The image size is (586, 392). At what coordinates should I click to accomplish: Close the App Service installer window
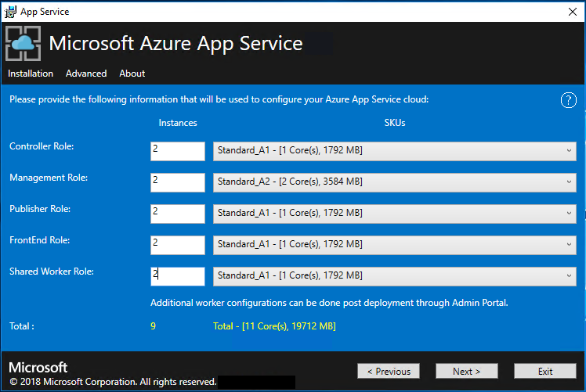pyautogui.click(x=572, y=12)
